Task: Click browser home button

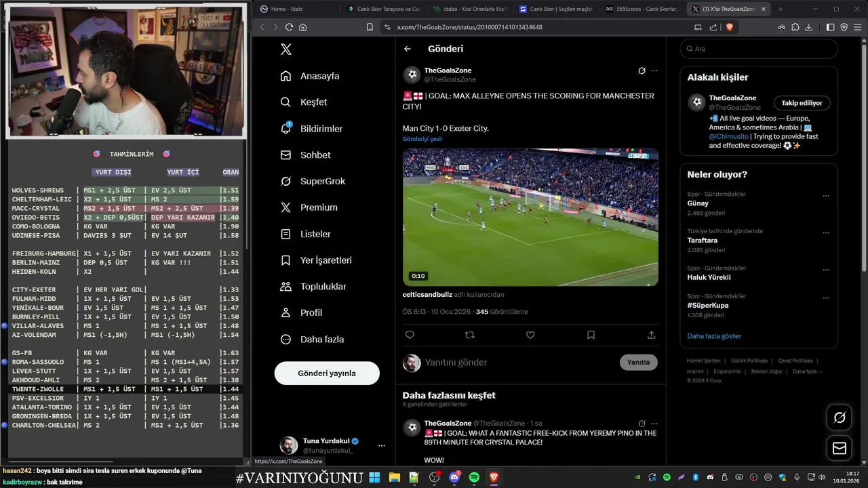Action: pyautogui.click(x=303, y=27)
